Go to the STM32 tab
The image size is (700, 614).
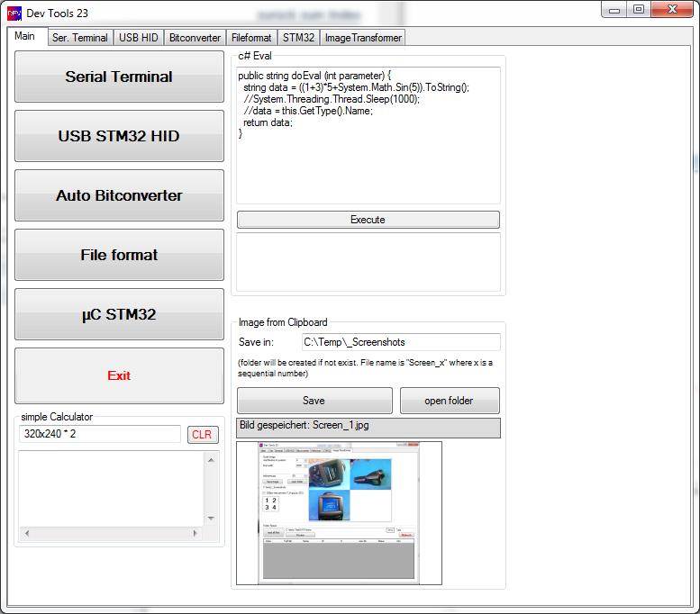coord(298,38)
